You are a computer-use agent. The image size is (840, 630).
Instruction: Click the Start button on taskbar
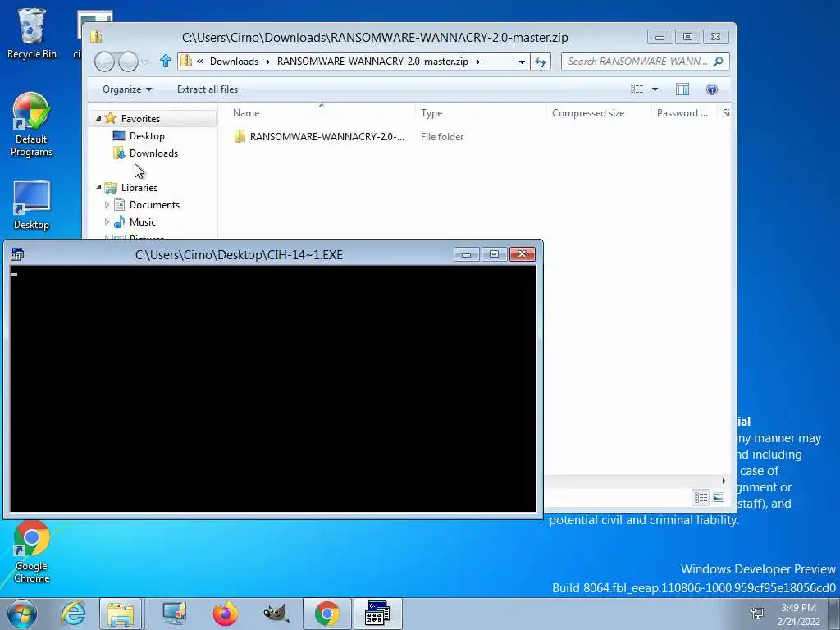[21, 614]
